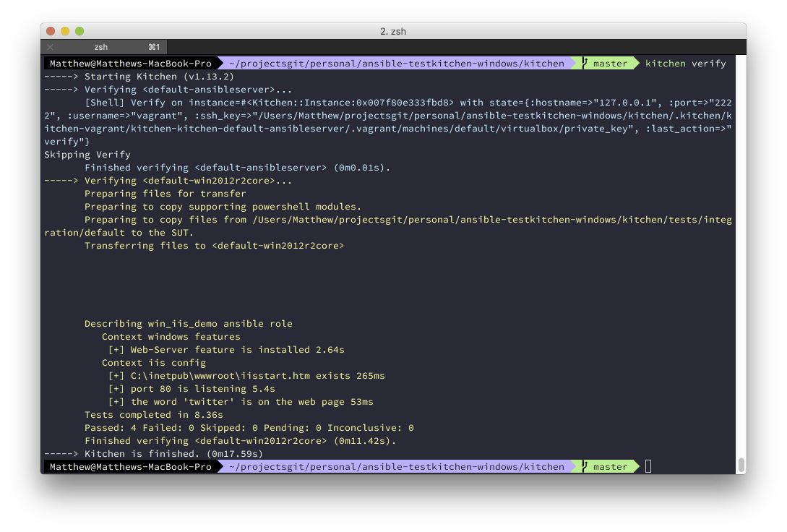Minimize the terminal with the yellow button

65,31
